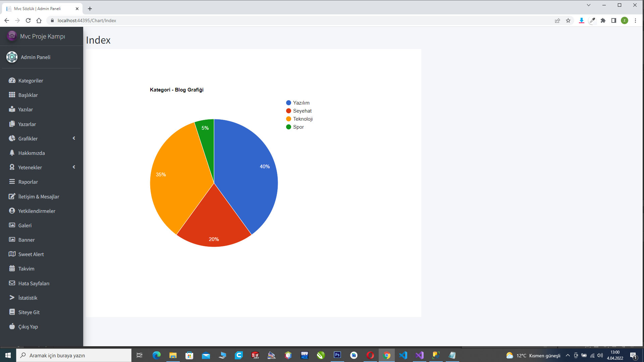Click the Grafikler pie chart icon
The image size is (644, 362).
(12, 138)
